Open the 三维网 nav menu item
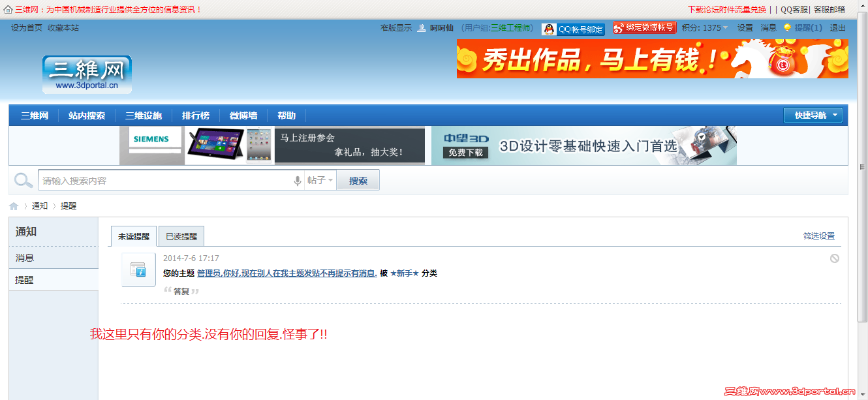 tap(35, 115)
